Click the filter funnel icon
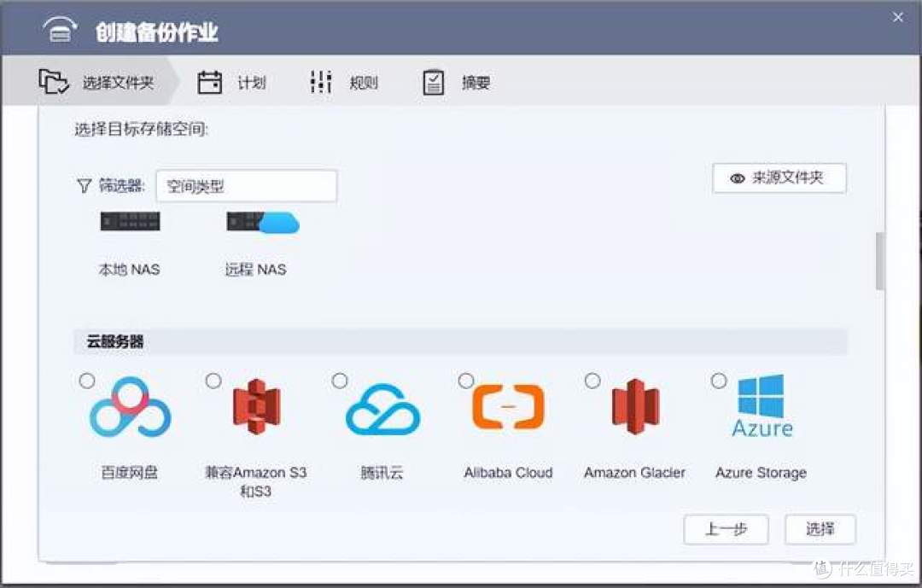The image size is (922, 588). pos(84,186)
